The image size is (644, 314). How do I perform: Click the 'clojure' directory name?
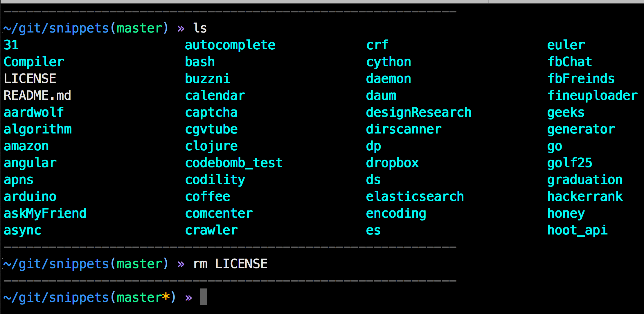[x=211, y=146]
